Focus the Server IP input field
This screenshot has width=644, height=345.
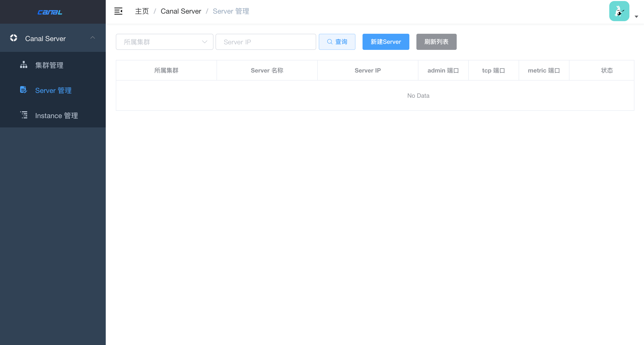[x=266, y=42]
